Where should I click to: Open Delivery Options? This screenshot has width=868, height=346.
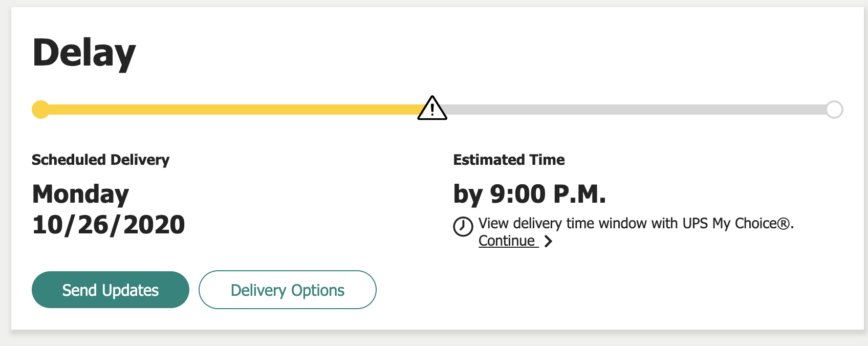[x=287, y=290]
